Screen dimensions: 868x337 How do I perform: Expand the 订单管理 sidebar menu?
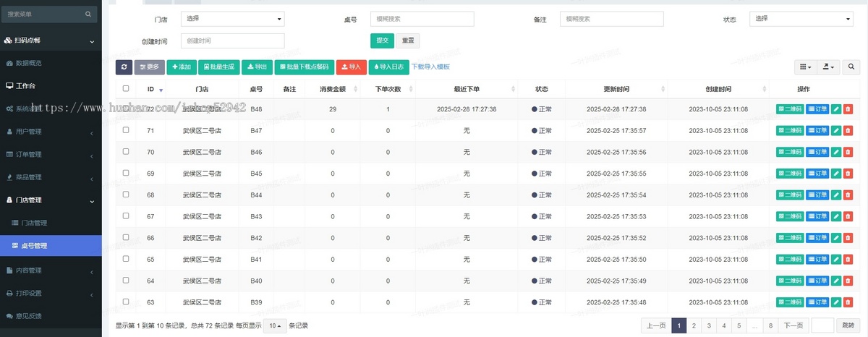tap(51, 154)
